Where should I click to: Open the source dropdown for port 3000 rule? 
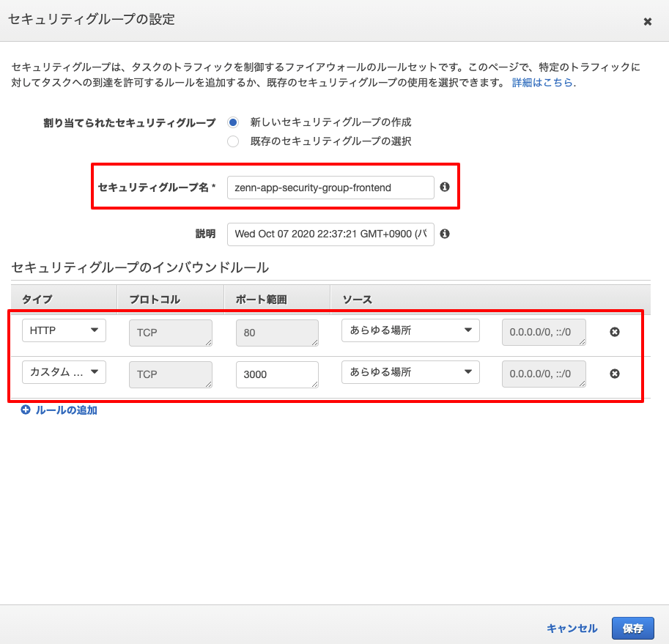pos(410,372)
